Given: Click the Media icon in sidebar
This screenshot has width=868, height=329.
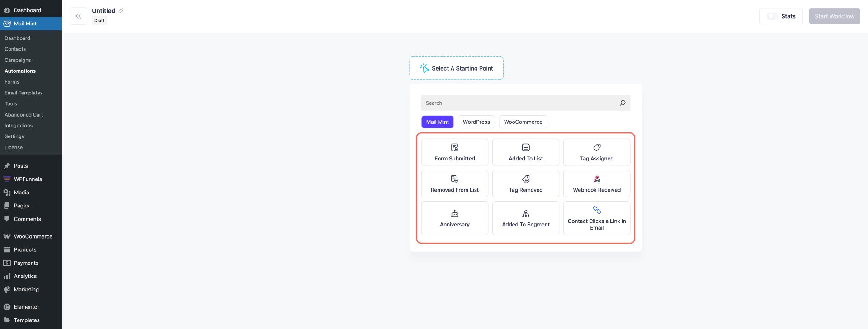Looking at the screenshot, I should point(7,193).
